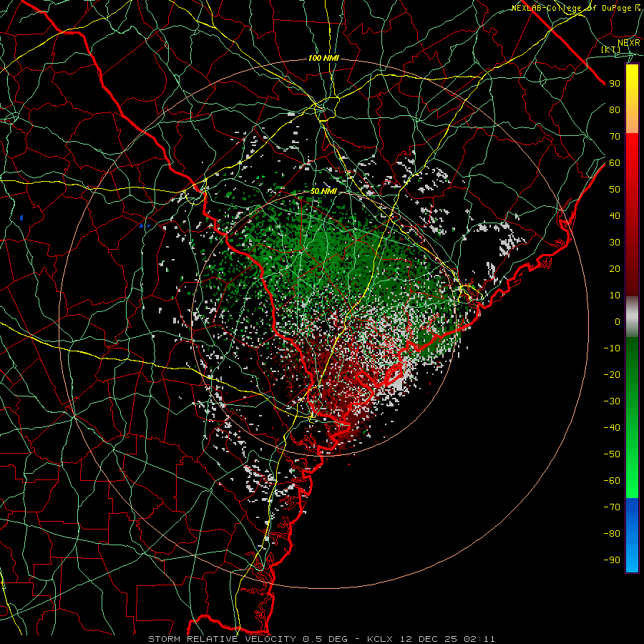Click the "100 NMI" range ring label
644x644 pixels.
click(323, 59)
